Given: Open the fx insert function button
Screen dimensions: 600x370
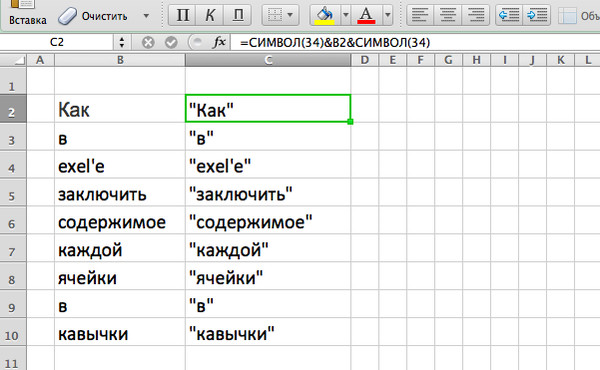Looking at the screenshot, I should pyautogui.click(x=219, y=42).
